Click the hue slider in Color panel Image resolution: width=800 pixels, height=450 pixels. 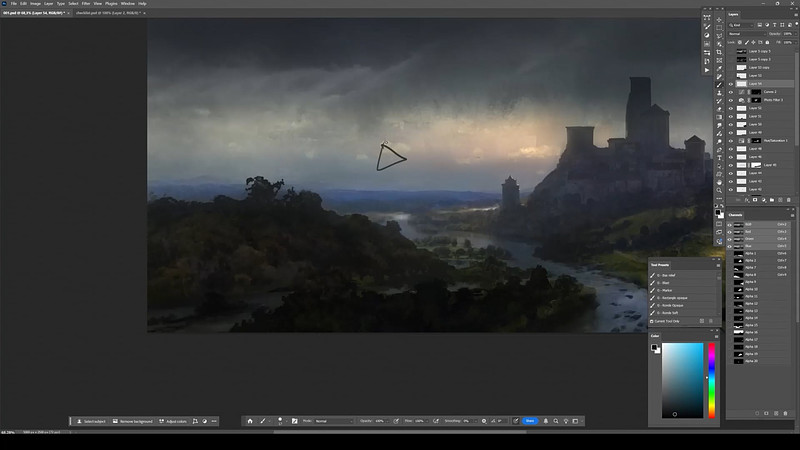coord(711,380)
